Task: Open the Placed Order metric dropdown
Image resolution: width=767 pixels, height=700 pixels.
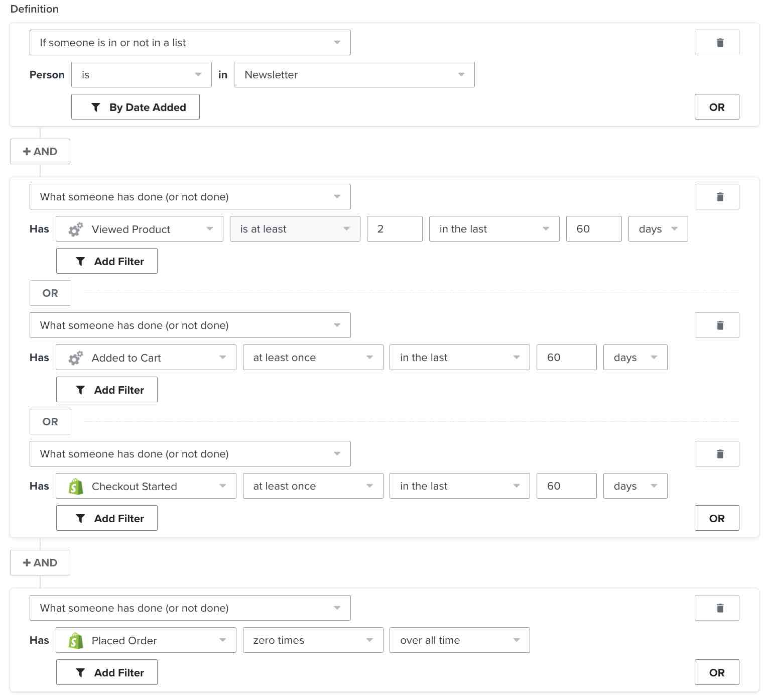Action: click(x=146, y=640)
